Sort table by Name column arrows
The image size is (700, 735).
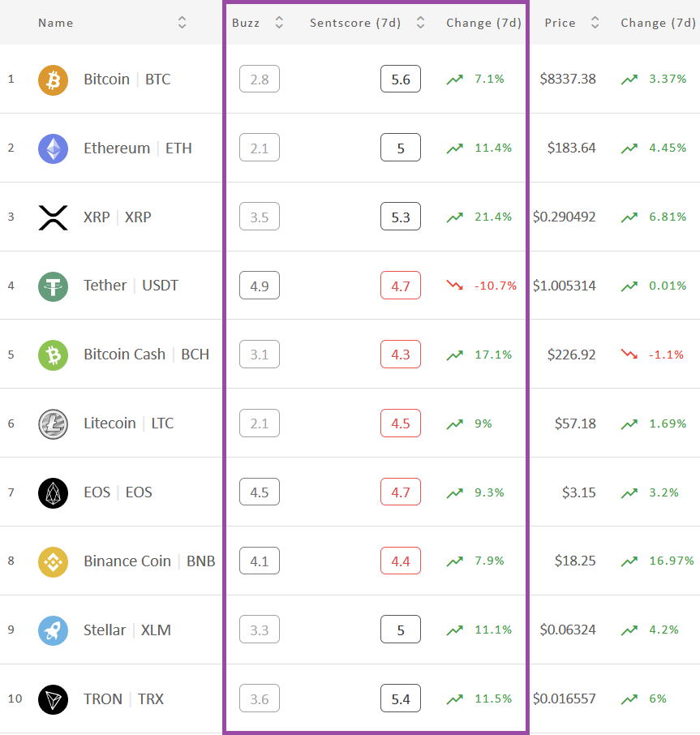[x=183, y=23]
